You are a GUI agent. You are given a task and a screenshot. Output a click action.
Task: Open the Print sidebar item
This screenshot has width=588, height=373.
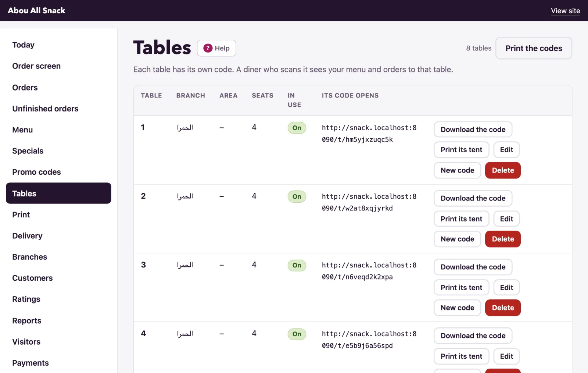point(58,214)
